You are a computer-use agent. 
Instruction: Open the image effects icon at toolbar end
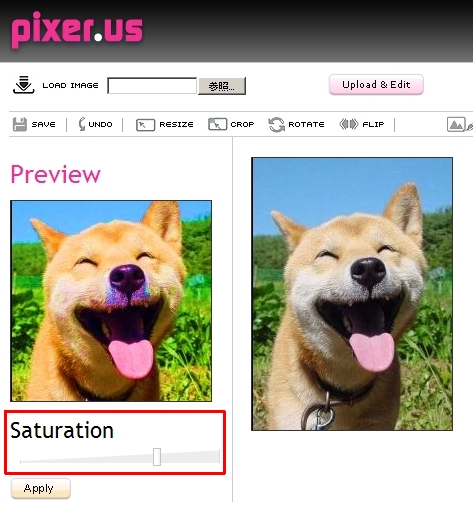[x=459, y=125]
